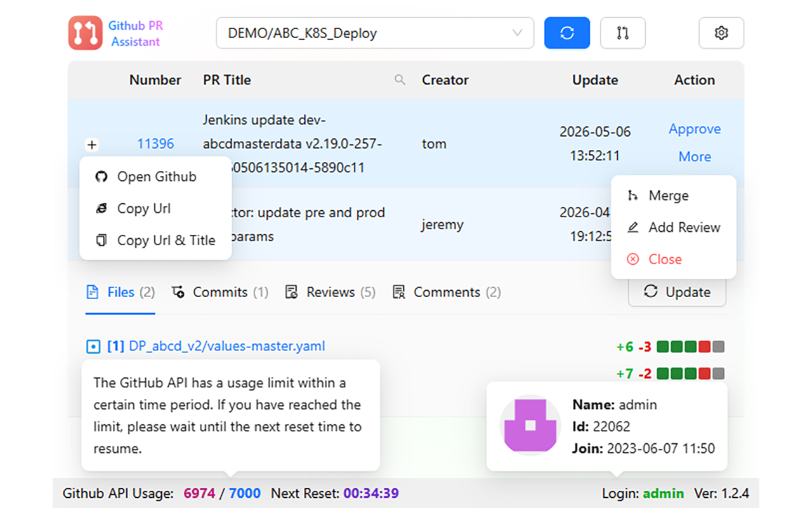Click the Jenkins update PR title text
This screenshot has height=508, width=812.
click(292, 144)
